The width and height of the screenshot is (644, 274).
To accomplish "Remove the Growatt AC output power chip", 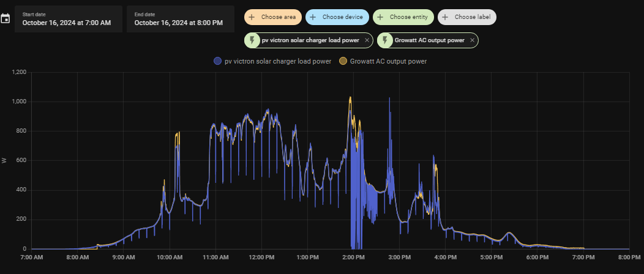I will (x=472, y=40).
